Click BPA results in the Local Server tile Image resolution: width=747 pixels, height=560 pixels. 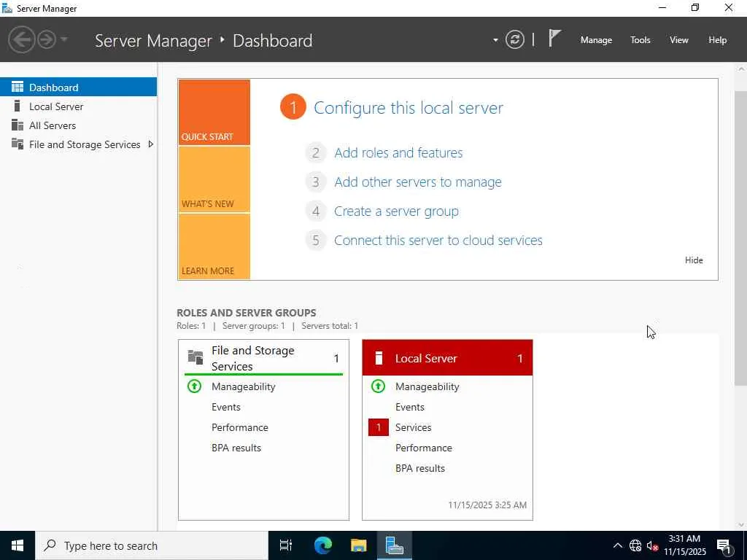(420, 469)
